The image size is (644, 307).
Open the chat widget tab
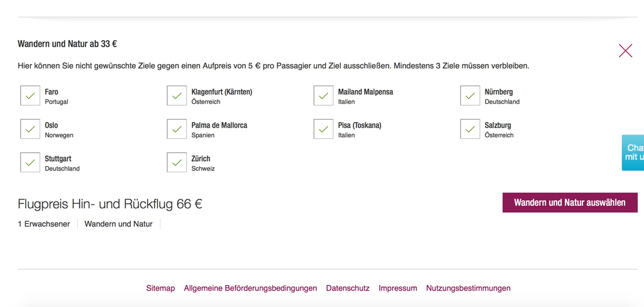point(633,152)
